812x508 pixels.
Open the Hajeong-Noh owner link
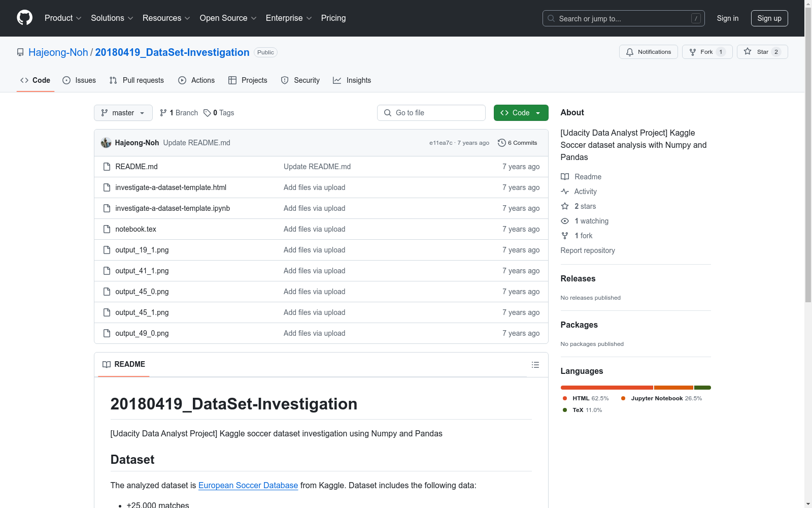click(58, 52)
